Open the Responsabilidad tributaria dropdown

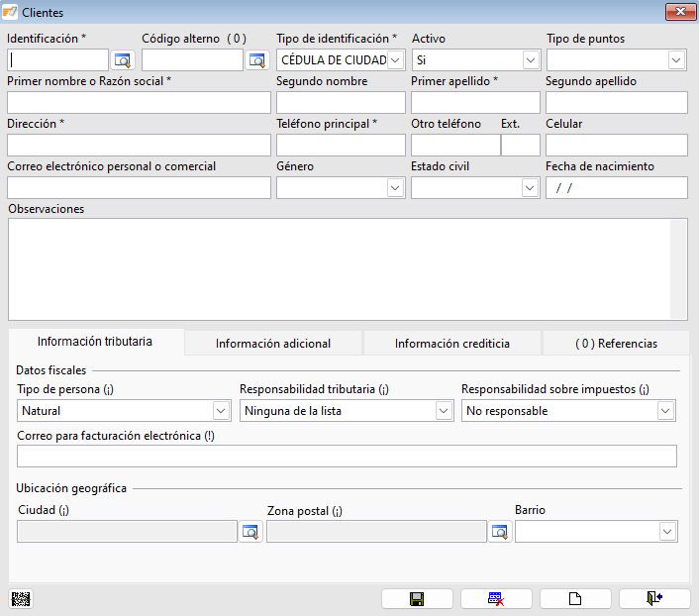tap(443, 411)
